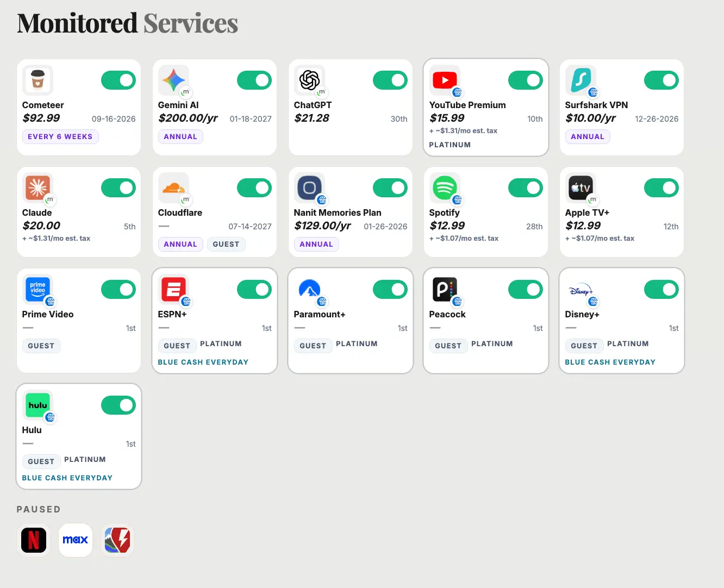724x588 pixels.
Task: Select the Paramount+ mountain icon
Action: 309,290
